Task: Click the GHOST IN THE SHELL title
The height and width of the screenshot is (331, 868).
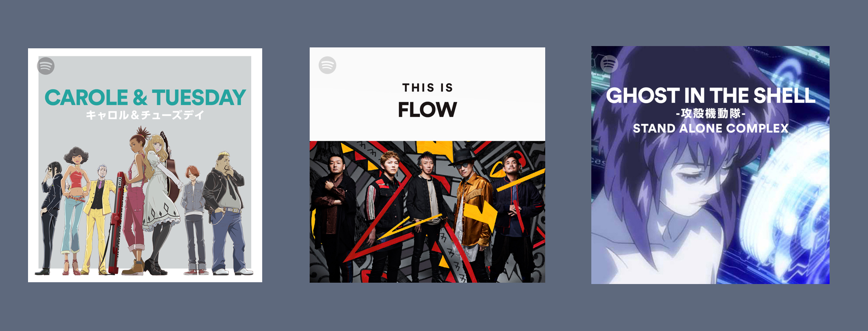Action: click(x=710, y=96)
